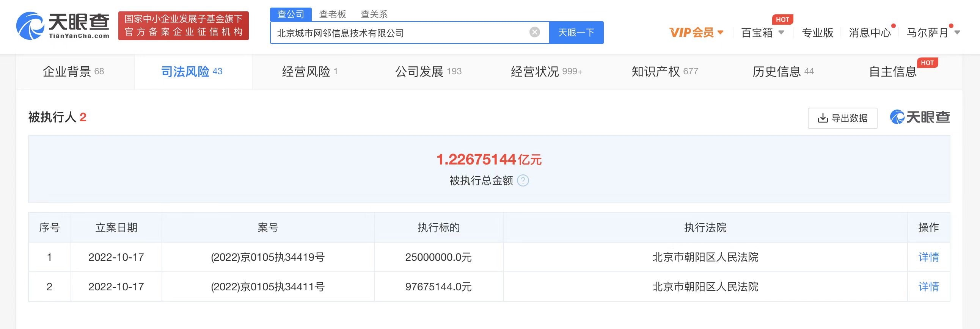Select the 查公司 search tab

click(x=291, y=14)
